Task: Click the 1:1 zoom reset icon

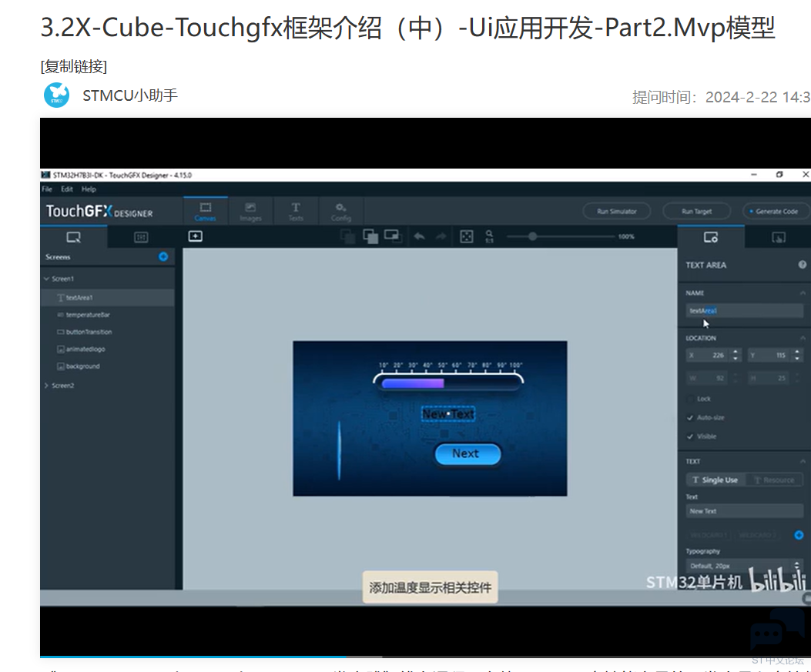Action: [x=489, y=237]
